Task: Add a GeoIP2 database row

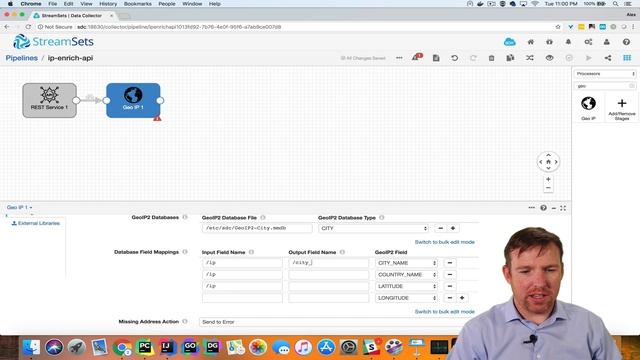Action: [453, 228]
